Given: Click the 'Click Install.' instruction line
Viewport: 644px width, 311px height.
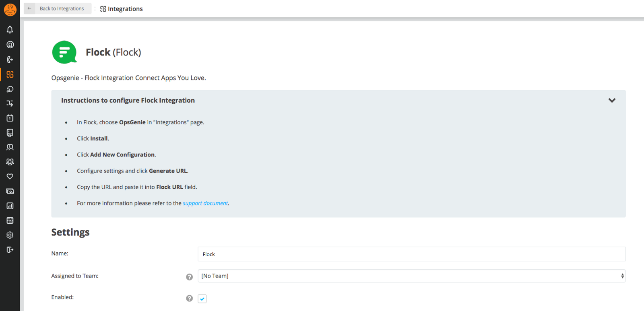Looking at the screenshot, I should (x=93, y=138).
